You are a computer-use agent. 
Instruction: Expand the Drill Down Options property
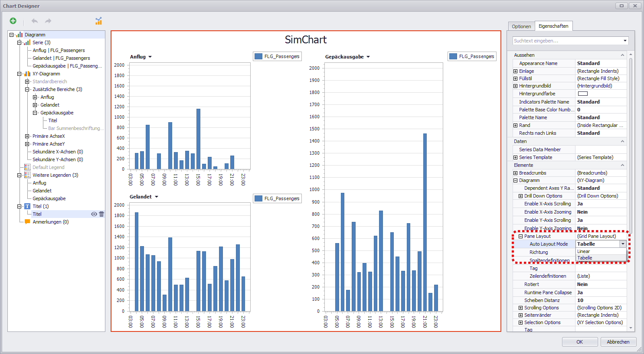tap(520, 196)
